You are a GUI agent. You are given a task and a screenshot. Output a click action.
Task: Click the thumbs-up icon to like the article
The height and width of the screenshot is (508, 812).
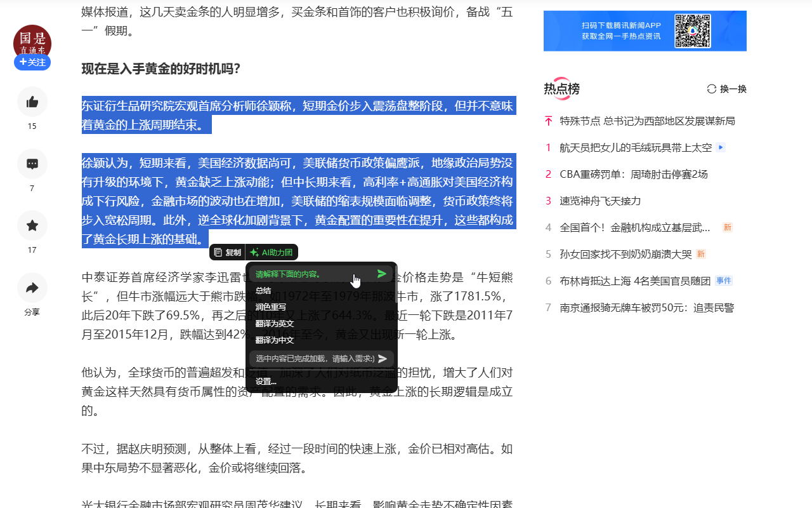click(32, 102)
